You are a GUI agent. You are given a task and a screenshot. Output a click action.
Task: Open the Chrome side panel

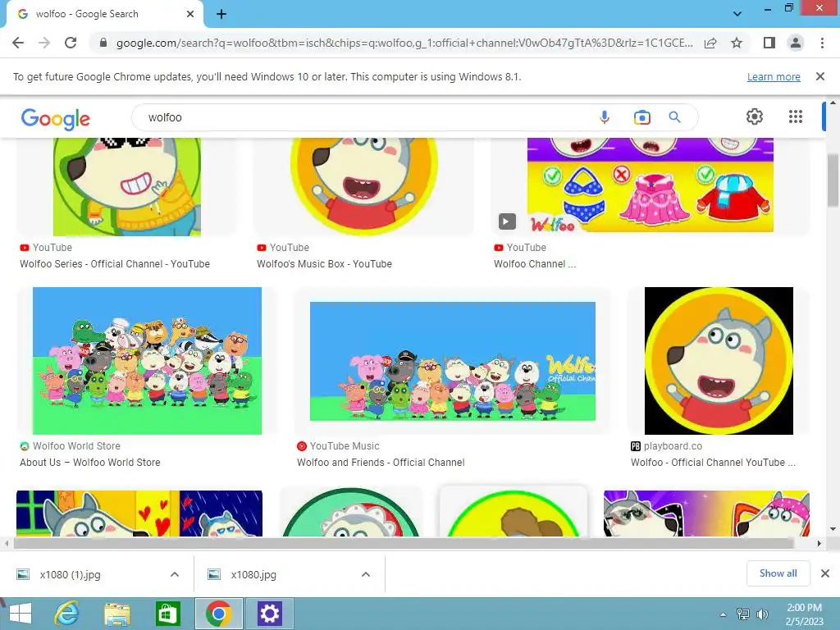click(769, 43)
